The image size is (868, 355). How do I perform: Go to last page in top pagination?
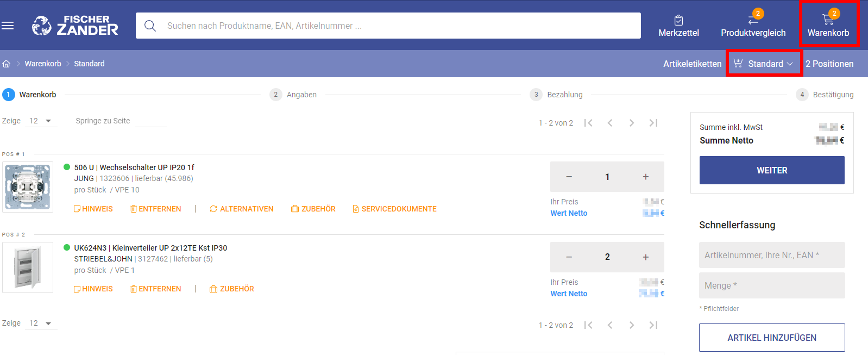coord(653,123)
